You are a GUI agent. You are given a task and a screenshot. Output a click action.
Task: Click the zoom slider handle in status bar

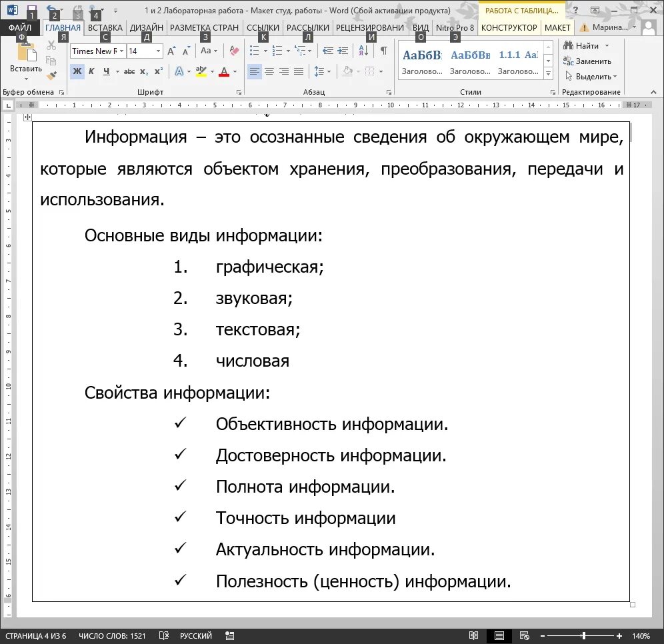pos(583,635)
